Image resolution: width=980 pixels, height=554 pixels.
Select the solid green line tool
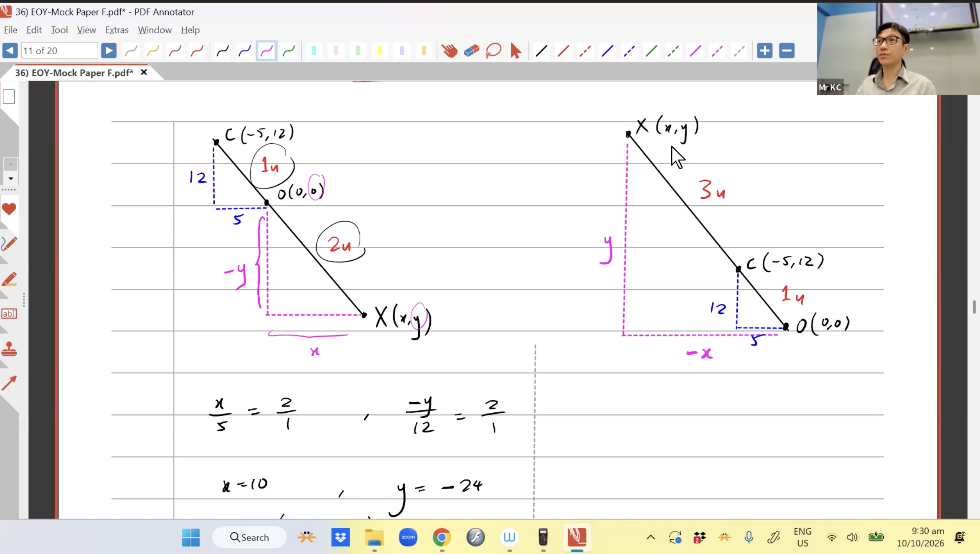651,51
